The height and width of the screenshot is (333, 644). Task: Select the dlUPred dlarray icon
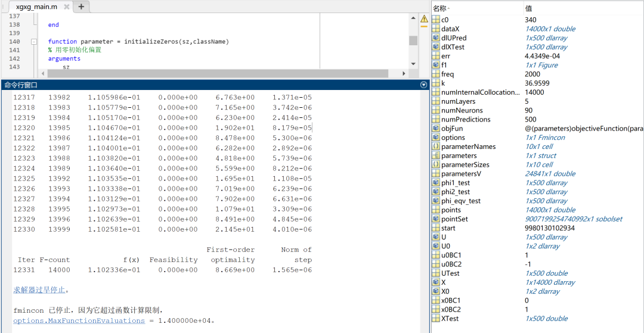click(436, 38)
